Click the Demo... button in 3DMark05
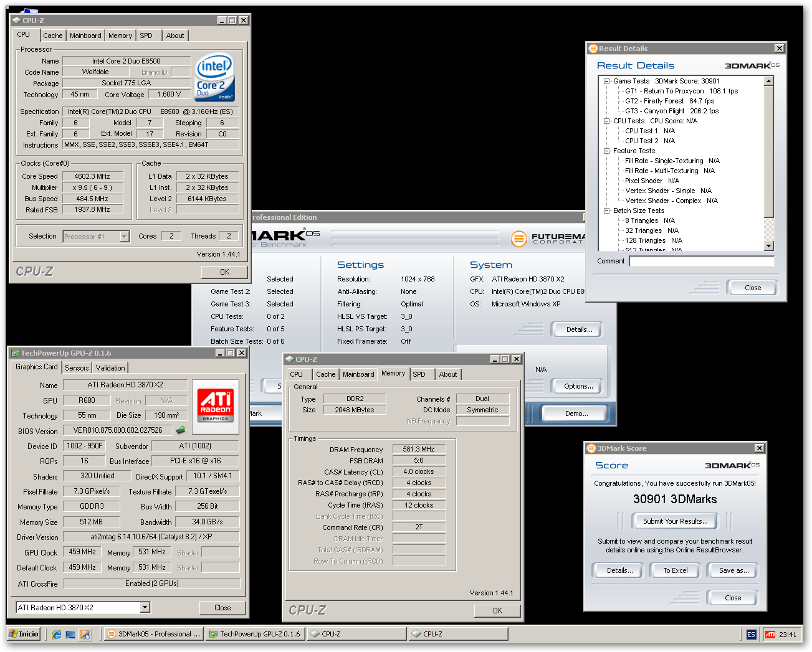Viewport: 812px width, 652px height. pyautogui.click(x=576, y=413)
